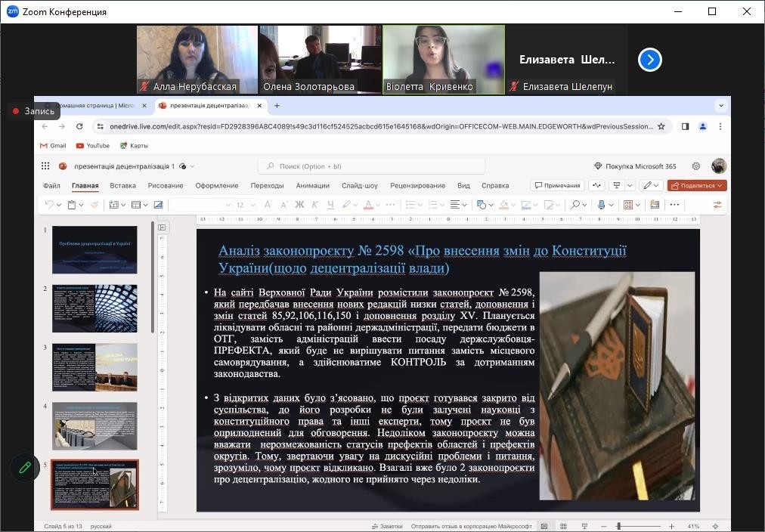Switch to slide sorter view in status bar

click(x=564, y=526)
